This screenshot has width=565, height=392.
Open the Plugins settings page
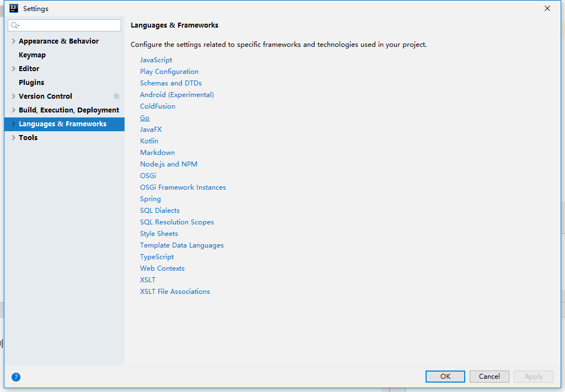click(x=31, y=83)
